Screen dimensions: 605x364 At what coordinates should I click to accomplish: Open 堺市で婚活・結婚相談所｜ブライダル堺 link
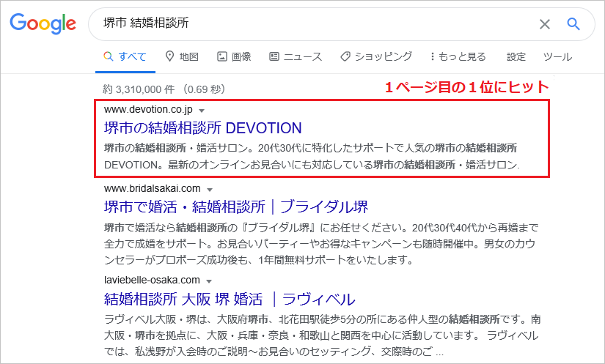pos(236,207)
